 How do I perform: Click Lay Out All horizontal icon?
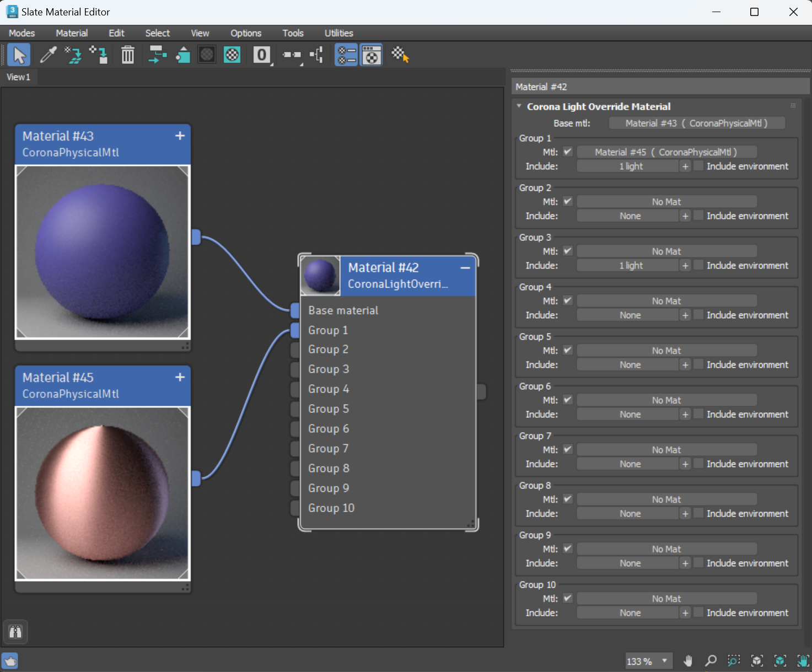pos(292,55)
